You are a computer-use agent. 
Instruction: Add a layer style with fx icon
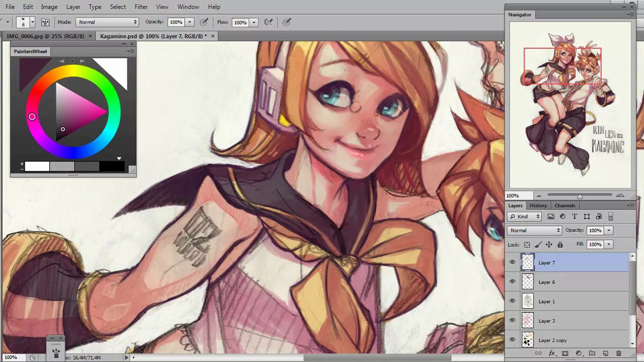[x=552, y=353]
